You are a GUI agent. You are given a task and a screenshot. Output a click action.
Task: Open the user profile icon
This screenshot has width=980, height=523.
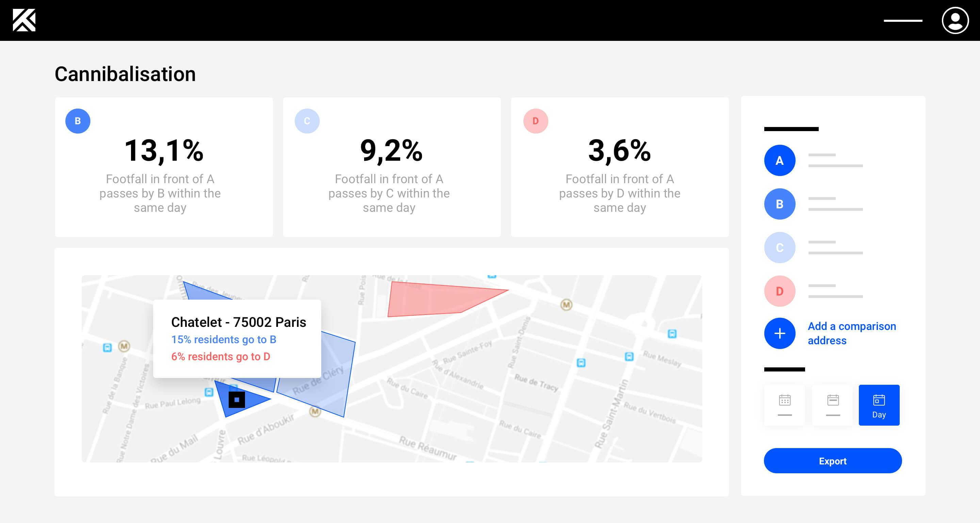[955, 20]
